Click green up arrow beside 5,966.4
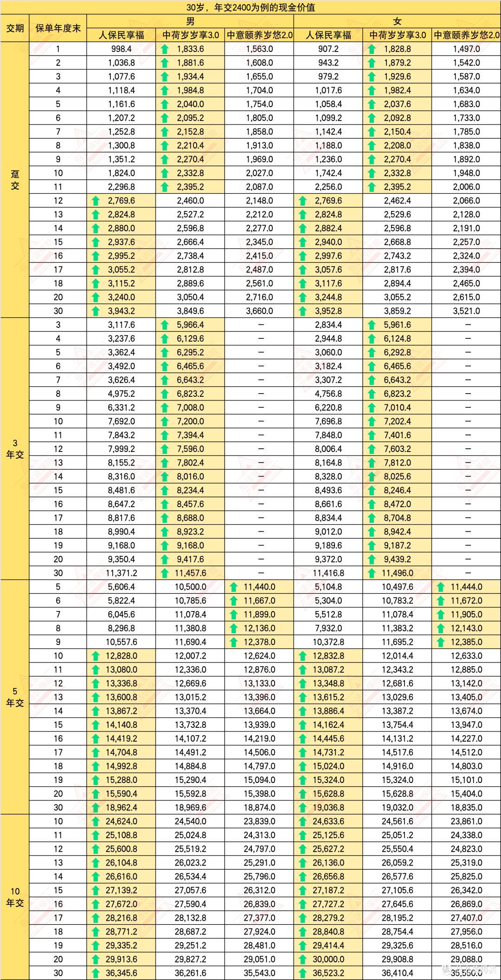This screenshot has width=501, height=980. pos(165,325)
